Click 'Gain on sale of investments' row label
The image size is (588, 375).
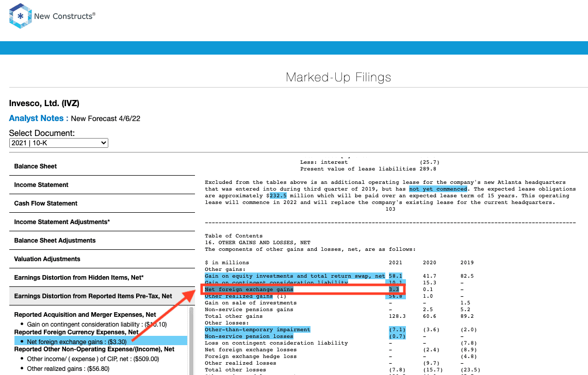[251, 303]
